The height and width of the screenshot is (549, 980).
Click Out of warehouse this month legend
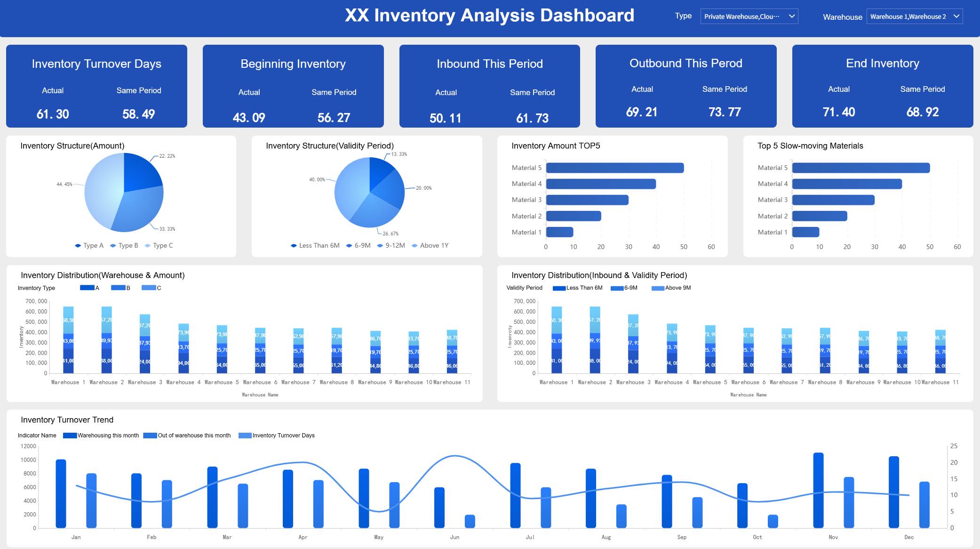pos(194,436)
